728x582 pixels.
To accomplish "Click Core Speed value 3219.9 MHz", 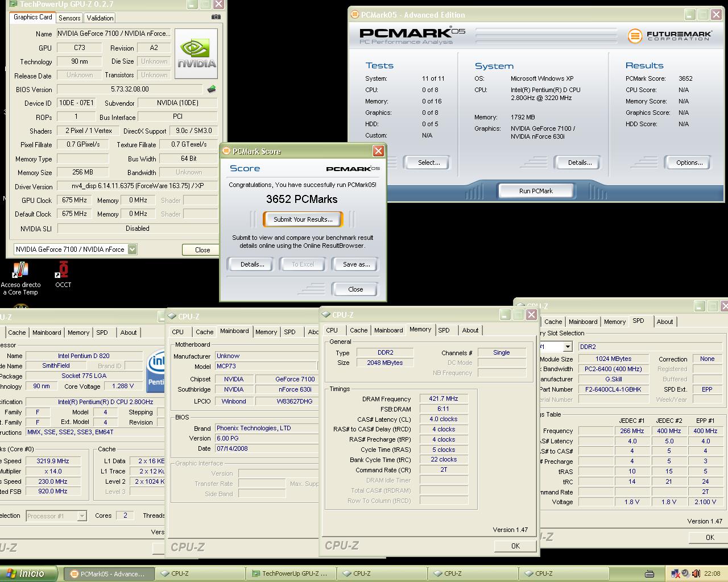I will (52, 461).
